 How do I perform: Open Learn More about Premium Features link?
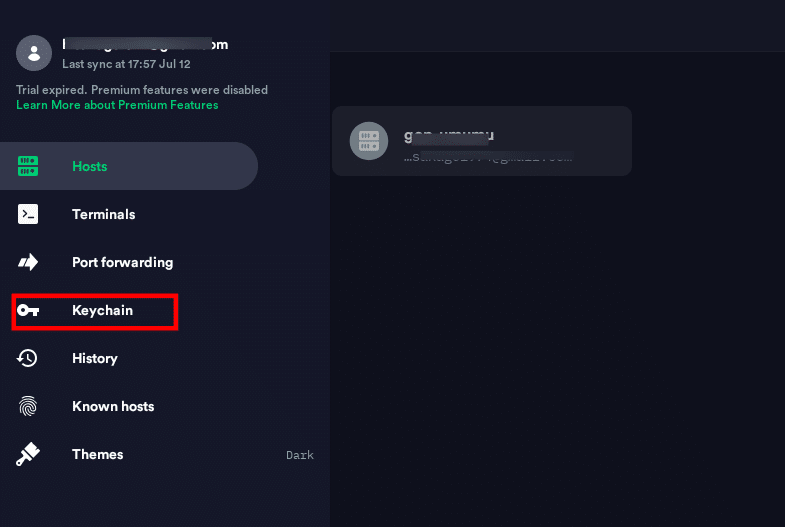click(117, 105)
